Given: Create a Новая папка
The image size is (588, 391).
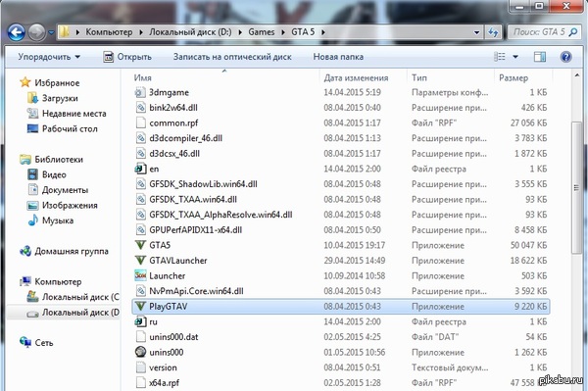Looking at the screenshot, I should click(338, 57).
